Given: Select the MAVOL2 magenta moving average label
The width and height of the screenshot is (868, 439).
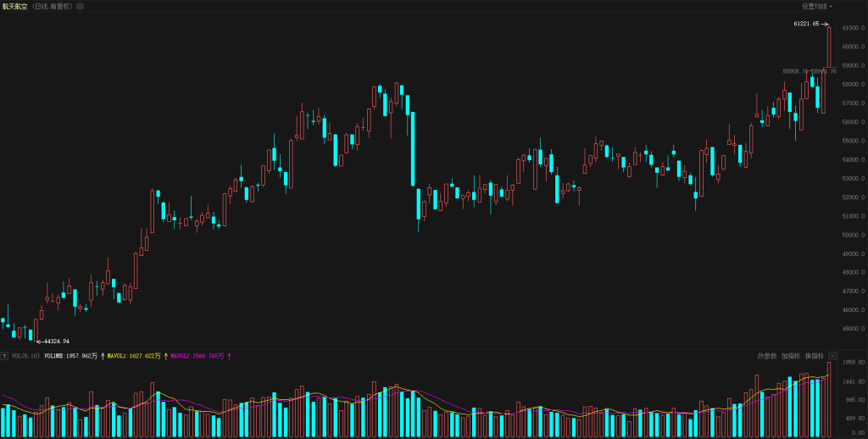Looking at the screenshot, I should 198,356.
